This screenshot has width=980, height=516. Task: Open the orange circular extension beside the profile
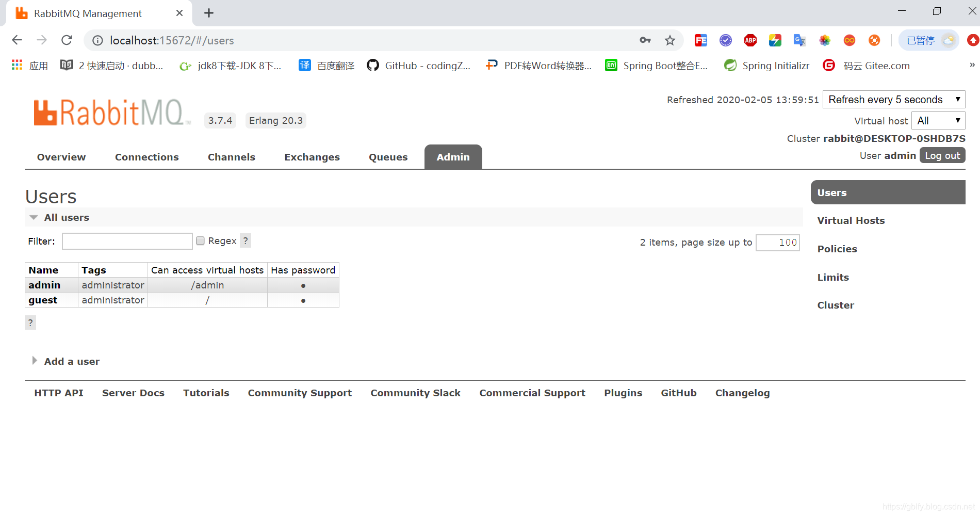pyautogui.click(x=874, y=40)
